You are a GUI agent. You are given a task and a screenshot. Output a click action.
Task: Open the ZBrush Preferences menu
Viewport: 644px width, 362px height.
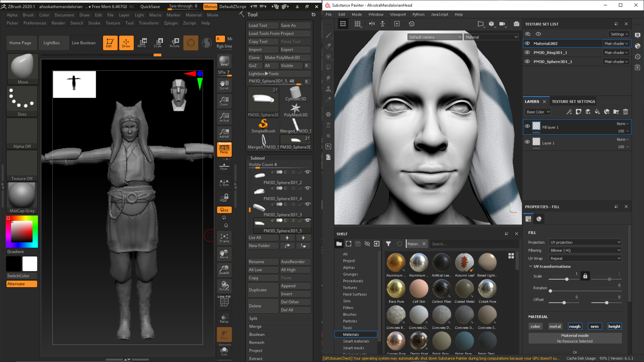click(x=35, y=23)
